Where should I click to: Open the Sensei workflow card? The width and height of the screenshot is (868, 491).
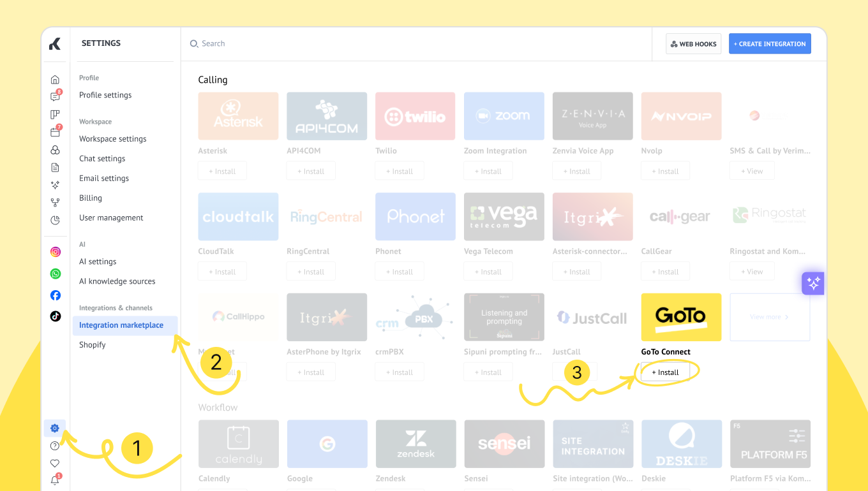pos(504,444)
